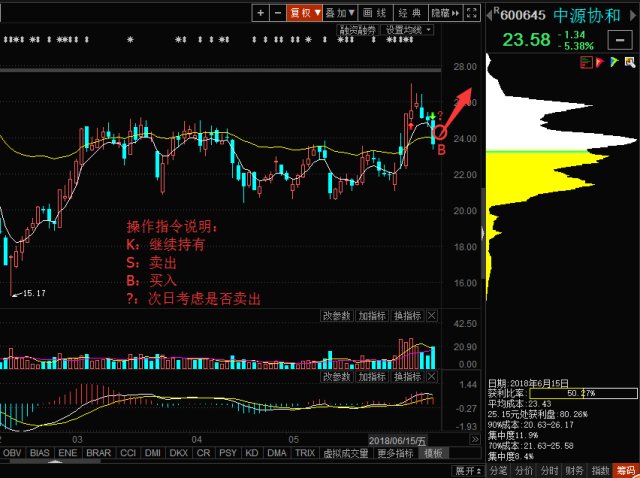Open the 叠加 overlay dropdown
This screenshot has width=640, height=478.
[340, 13]
